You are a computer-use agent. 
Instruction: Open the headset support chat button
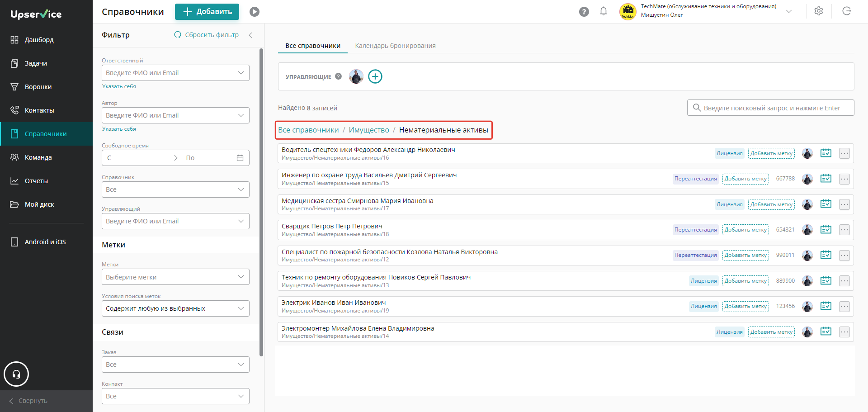(x=16, y=374)
